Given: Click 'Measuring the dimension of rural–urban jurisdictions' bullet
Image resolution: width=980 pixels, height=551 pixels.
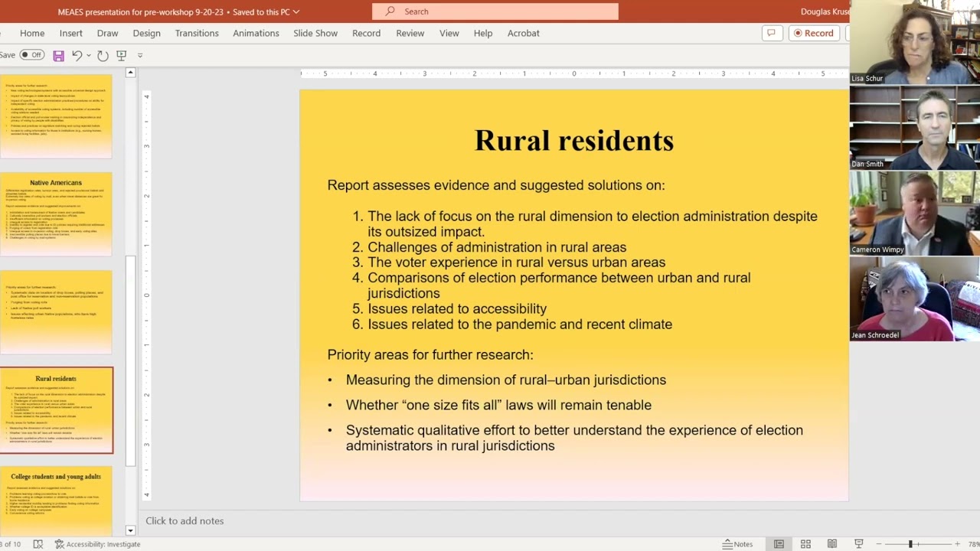Looking at the screenshot, I should 506,380.
